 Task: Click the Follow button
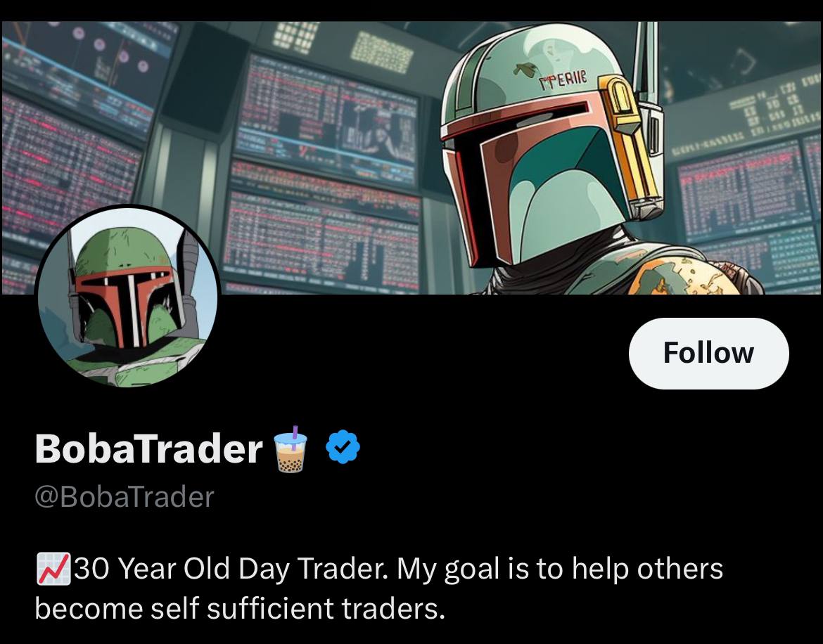pyautogui.click(x=708, y=353)
